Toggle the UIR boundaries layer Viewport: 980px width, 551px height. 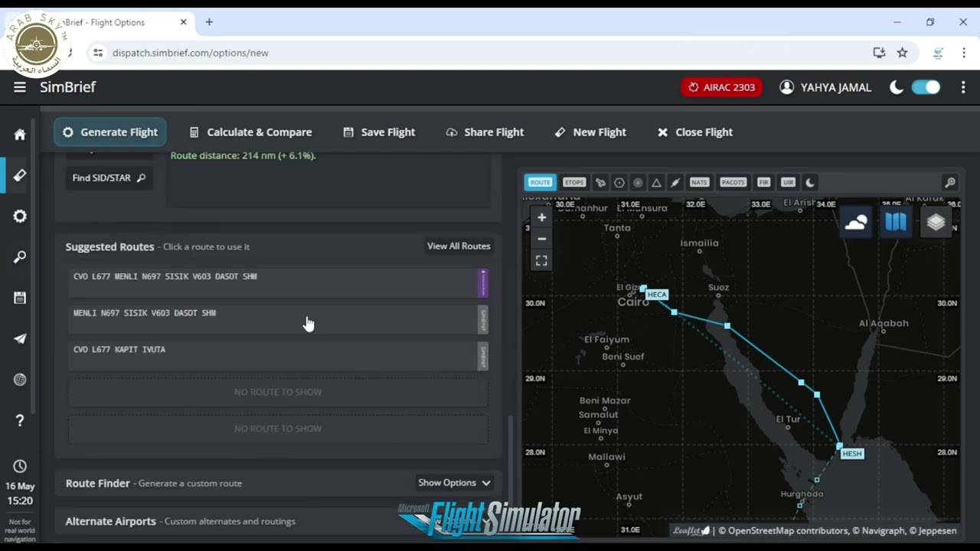[788, 182]
